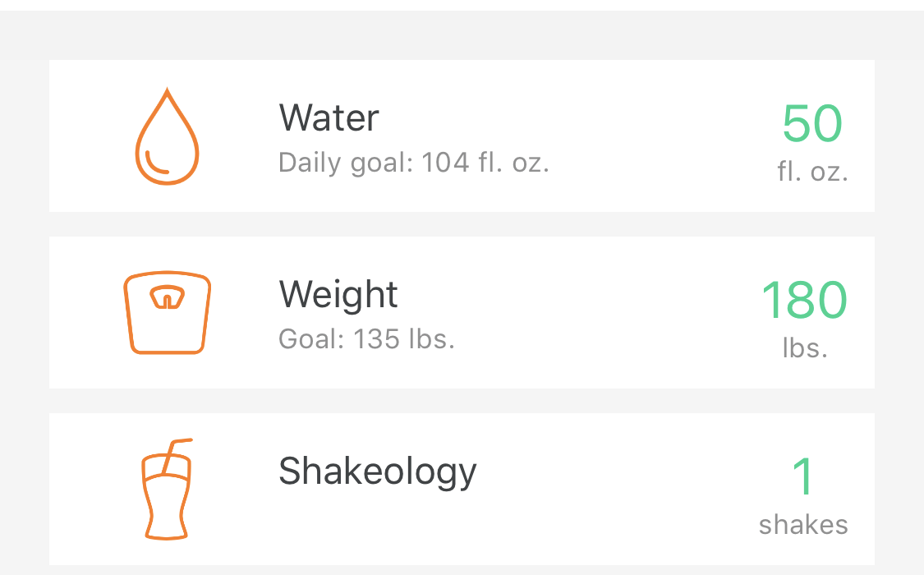Click the fl. oz. unit label

coord(812,172)
